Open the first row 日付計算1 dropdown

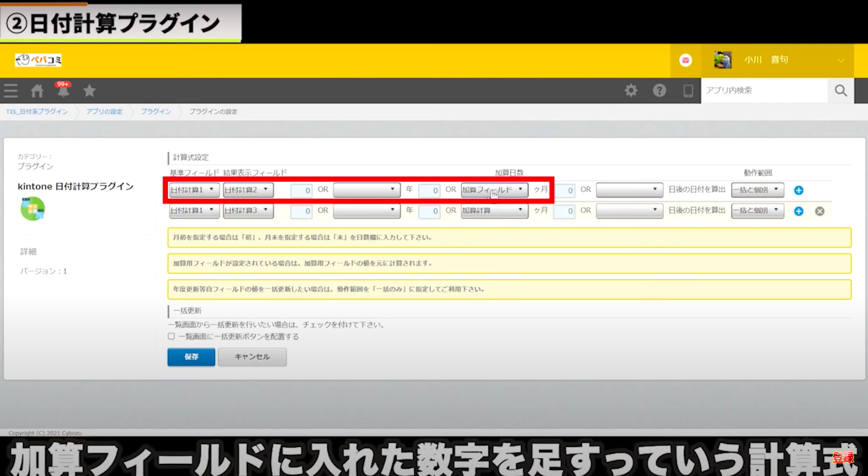(x=194, y=190)
